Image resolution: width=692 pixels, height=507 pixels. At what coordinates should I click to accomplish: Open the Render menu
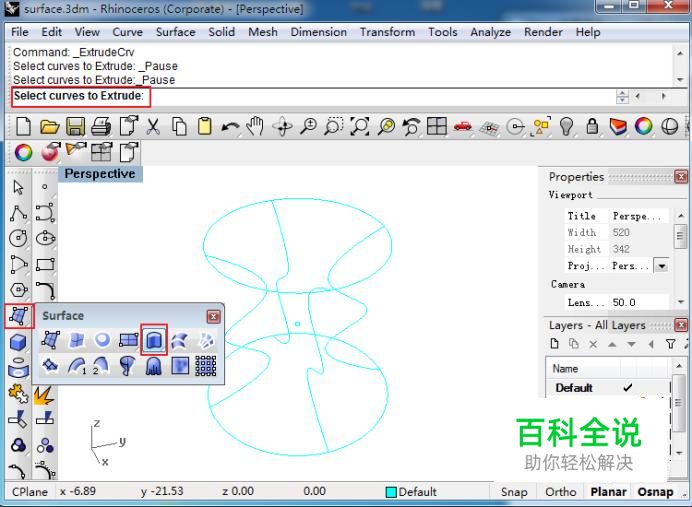pyautogui.click(x=543, y=32)
